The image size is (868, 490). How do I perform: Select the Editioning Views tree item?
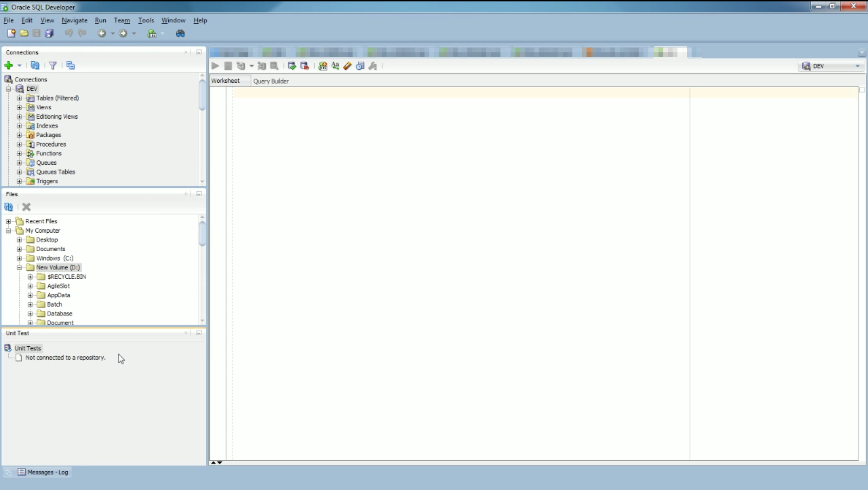pyautogui.click(x=57, y=117)
